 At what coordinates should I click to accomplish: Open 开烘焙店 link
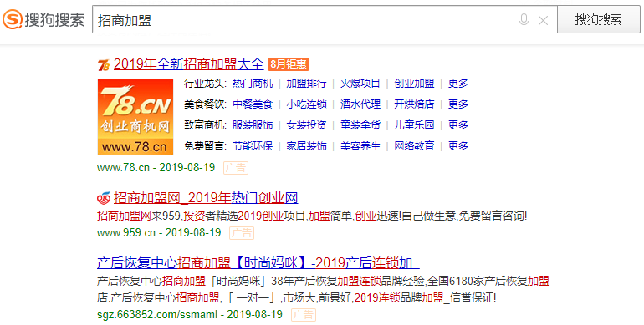414,104
